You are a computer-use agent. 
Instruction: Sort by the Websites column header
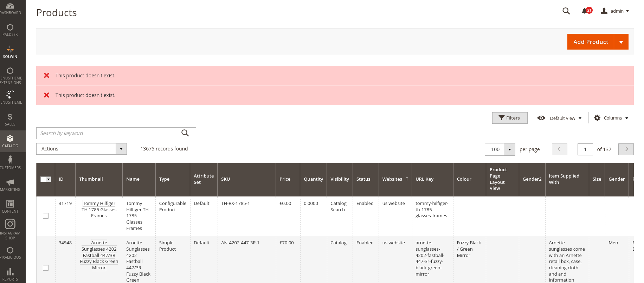(x=395, y=179)
